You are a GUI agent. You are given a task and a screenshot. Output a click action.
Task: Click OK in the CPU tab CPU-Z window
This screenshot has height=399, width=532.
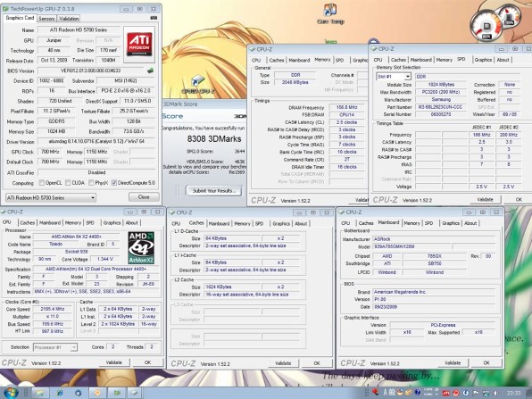(x=147, y=362)
